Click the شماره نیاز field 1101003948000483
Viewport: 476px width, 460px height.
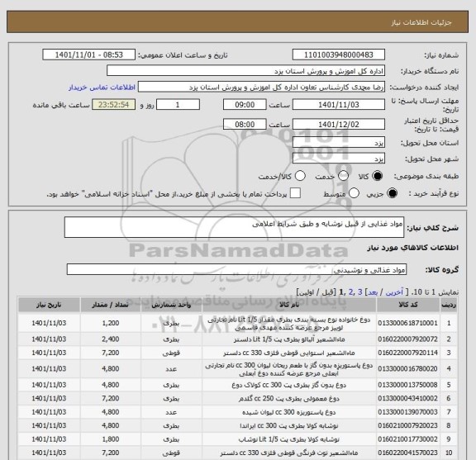[x=339, y=55]
